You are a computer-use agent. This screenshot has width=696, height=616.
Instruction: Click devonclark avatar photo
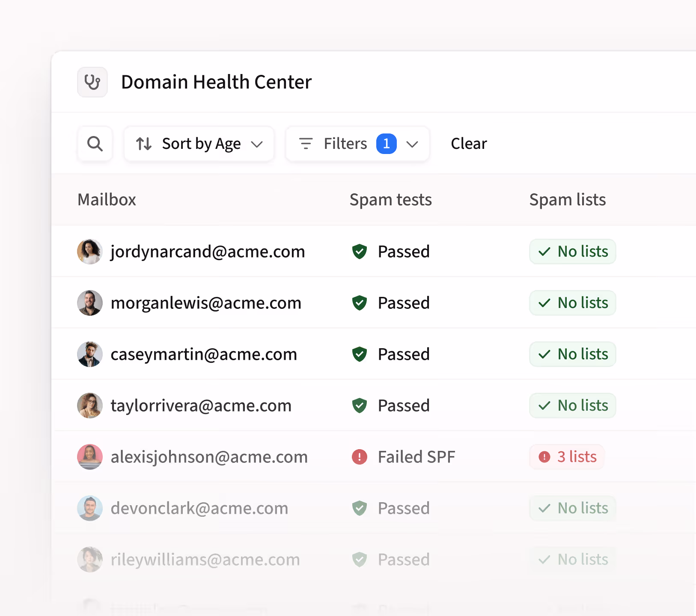90,508
